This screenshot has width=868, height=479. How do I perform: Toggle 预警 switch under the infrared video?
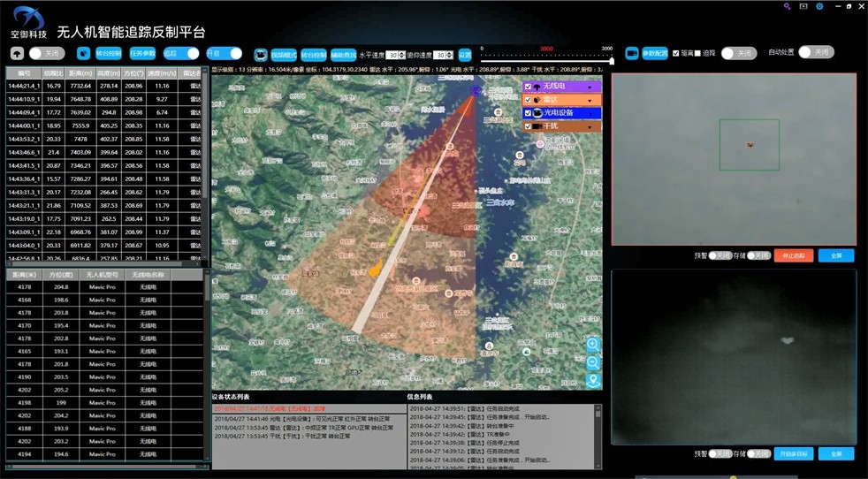coord(720,453)
